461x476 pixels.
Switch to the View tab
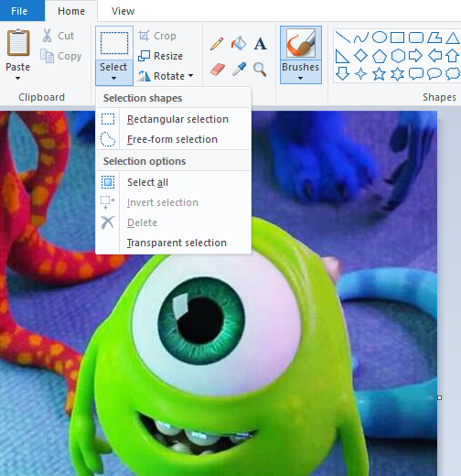pyautogui.click(x=123, y=11)
